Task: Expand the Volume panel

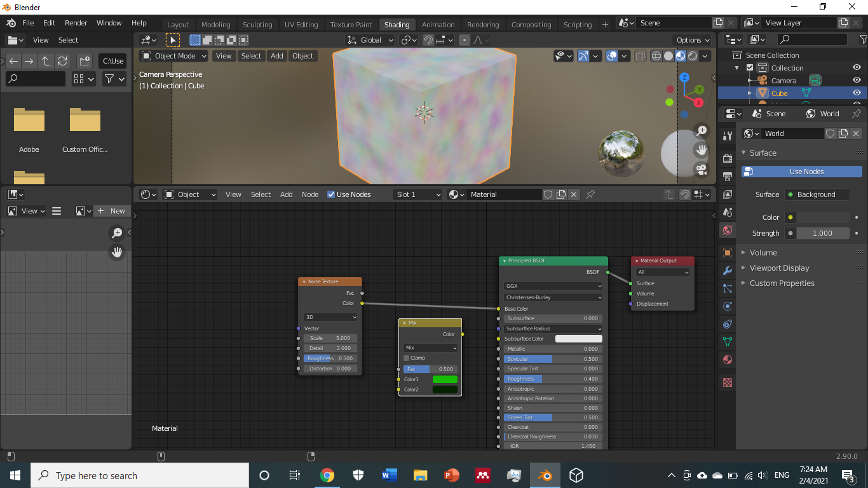Action: 763,253
